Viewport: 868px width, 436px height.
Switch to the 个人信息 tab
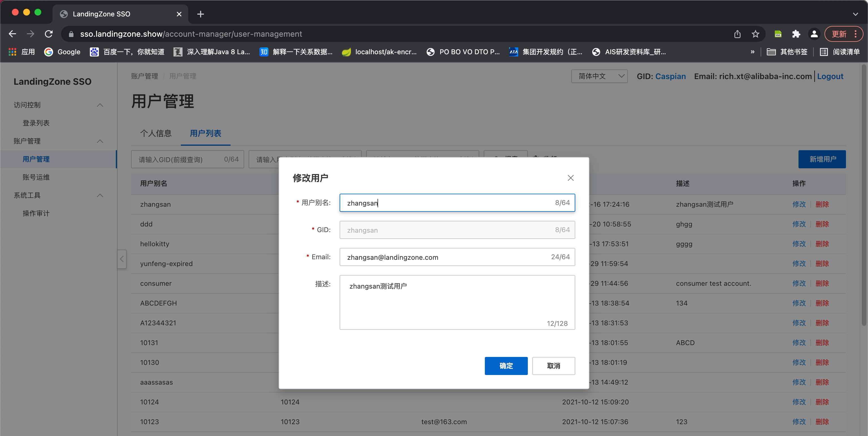pos(156,133)
